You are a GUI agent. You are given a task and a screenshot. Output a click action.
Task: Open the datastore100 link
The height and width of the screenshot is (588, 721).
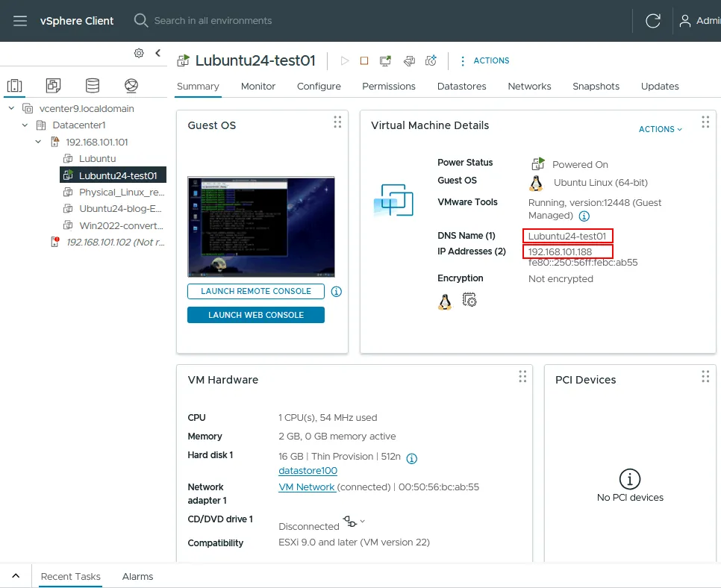pos(308,471)
